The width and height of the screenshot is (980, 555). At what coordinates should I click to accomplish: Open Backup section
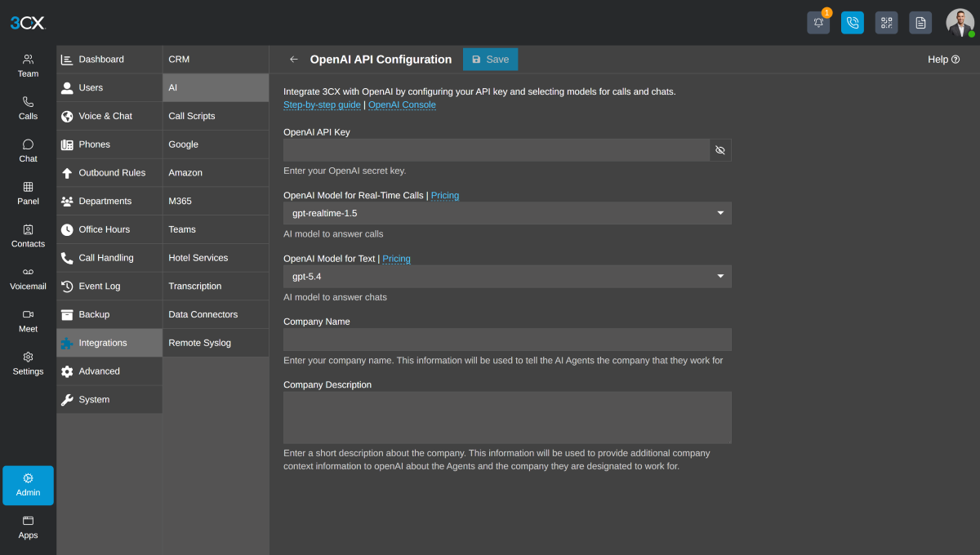(x=109, y=314)
